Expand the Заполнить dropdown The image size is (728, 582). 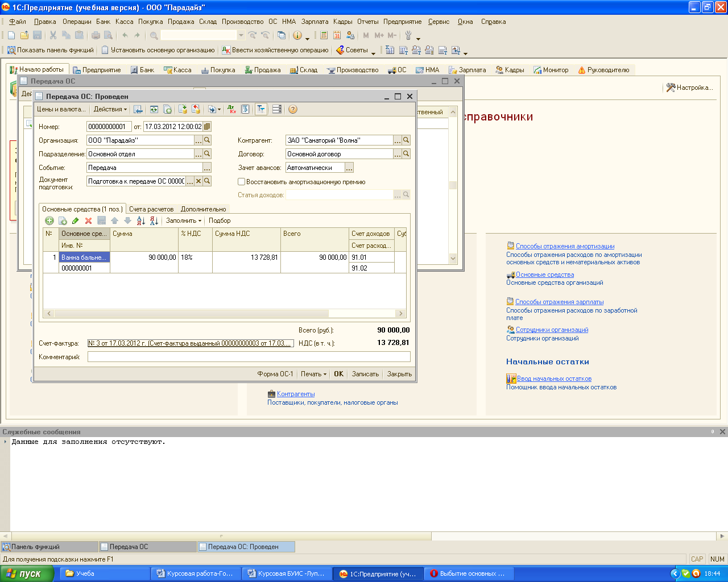pos(183,221)
